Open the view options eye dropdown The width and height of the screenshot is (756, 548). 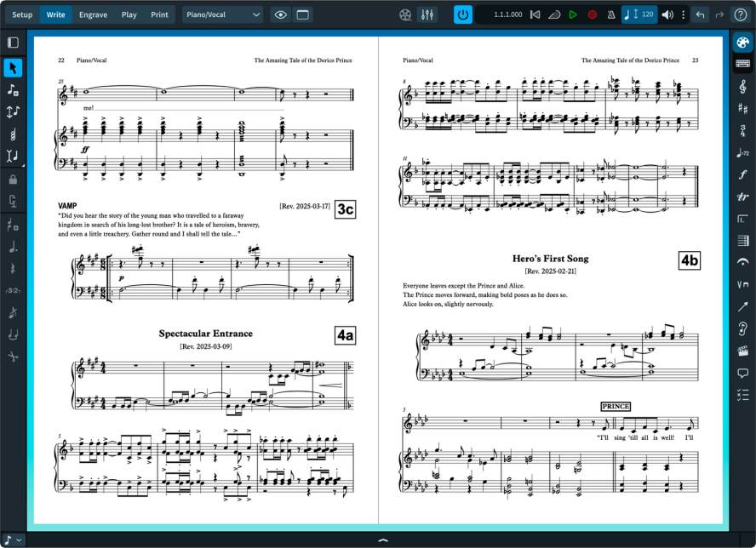[280, 14]
